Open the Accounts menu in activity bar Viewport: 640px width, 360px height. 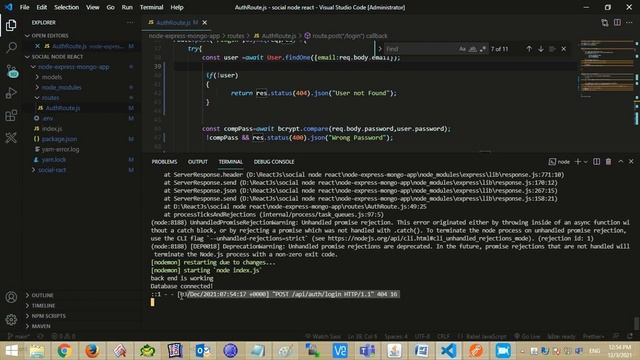pyautogui.click(x=11, y=297)
